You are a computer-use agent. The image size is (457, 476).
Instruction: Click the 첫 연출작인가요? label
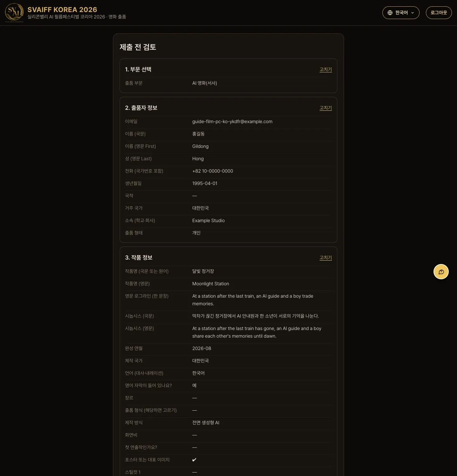coord(141,447)
